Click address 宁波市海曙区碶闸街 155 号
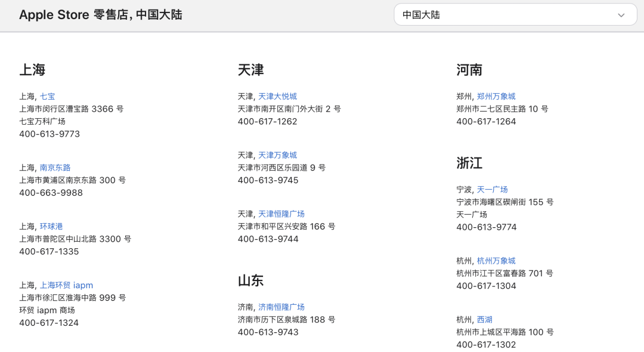Viewport: 644px width, 352px height. tap(505, 202)
